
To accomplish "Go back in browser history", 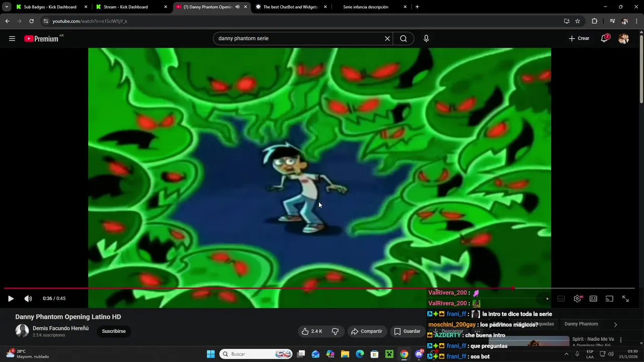I will (7, 21).
